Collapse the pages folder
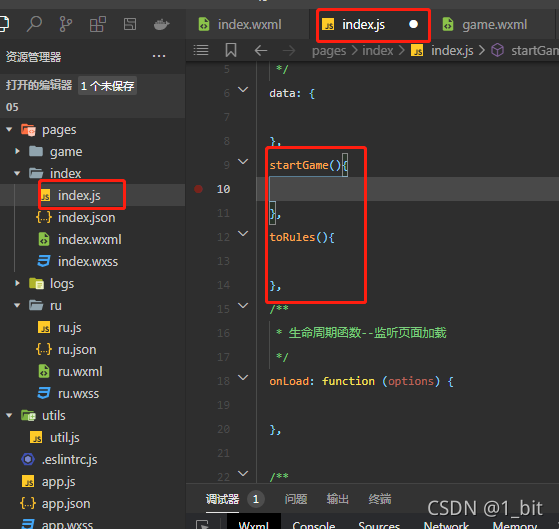Viewport: 559px width, 529px height. pyautogui.click(x=9, y=129)
